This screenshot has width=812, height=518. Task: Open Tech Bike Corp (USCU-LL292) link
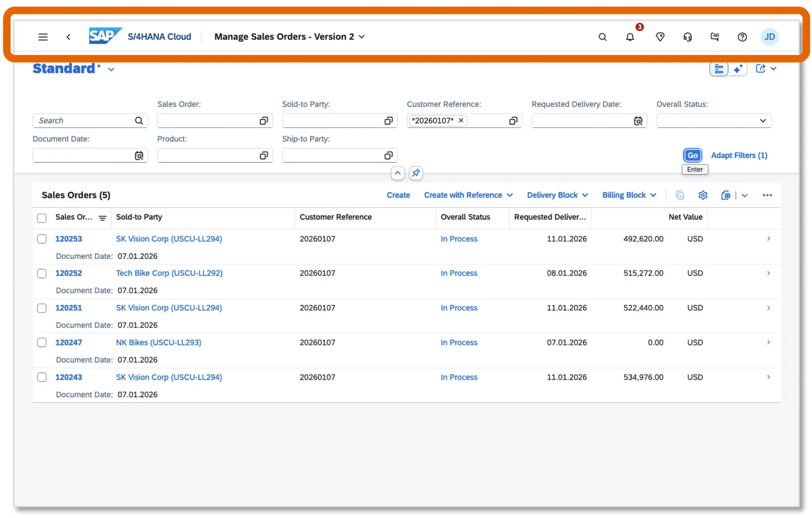[x=169, y=274]
